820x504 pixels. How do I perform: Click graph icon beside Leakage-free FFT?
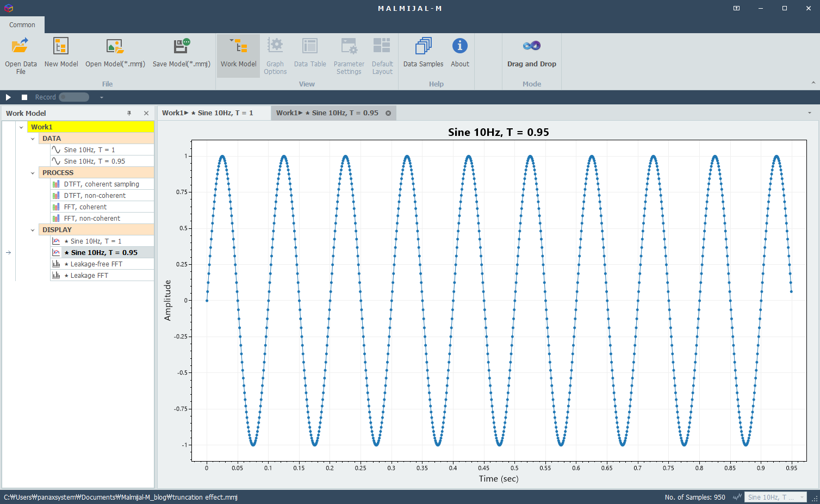[56, 264]
